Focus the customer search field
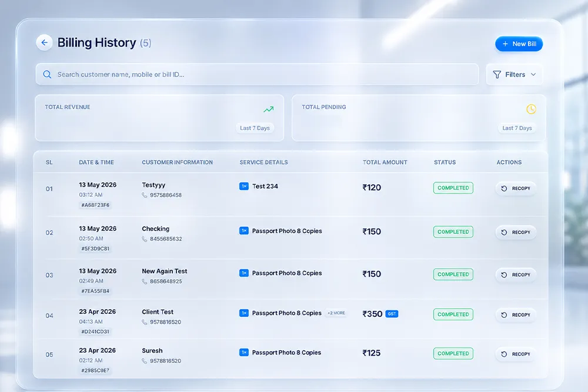 (x=258, y=74)
